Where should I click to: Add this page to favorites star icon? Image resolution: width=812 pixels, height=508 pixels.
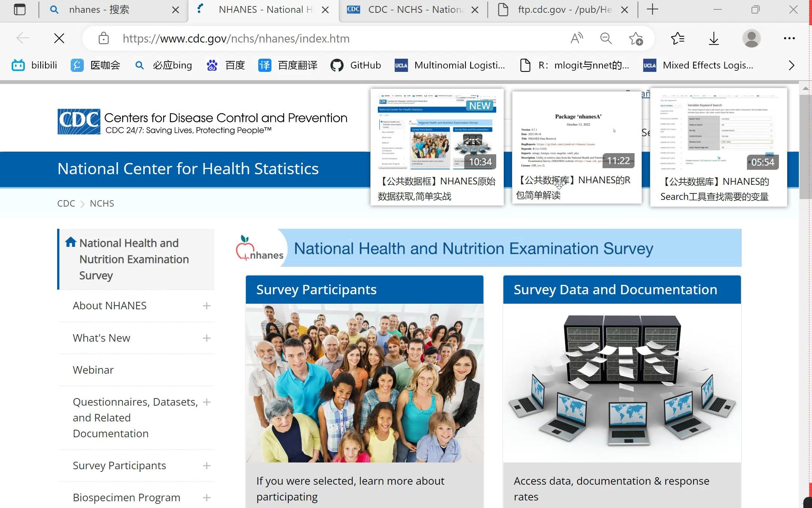pyautogui.click(x=636, y=38)
